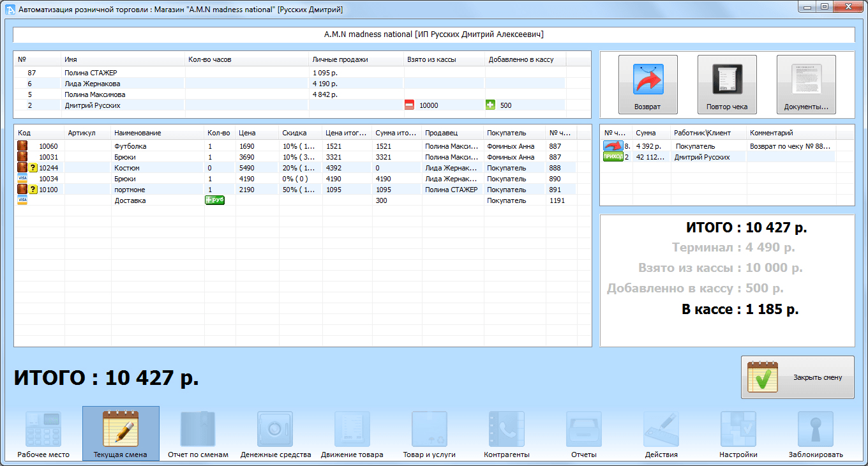The width and height of the screenshot is (868, 466).
Task: Sort by Наименование column header
Action: tap(158, 133)
